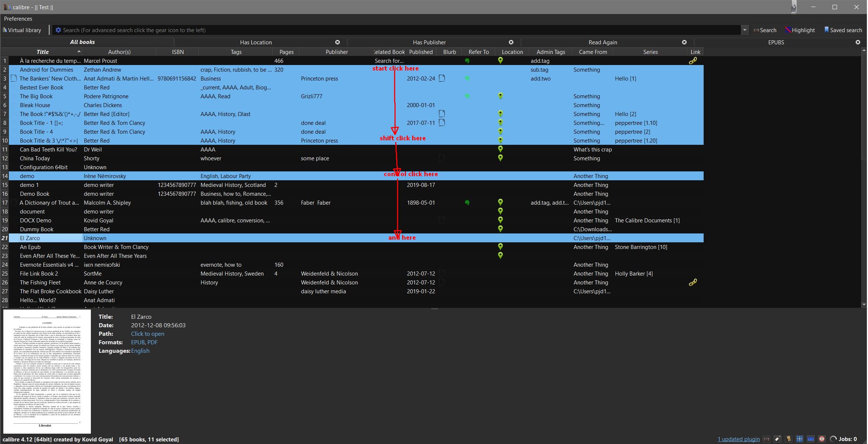Toggle the Cover browser status bar icon

click(x=811, y=439)
